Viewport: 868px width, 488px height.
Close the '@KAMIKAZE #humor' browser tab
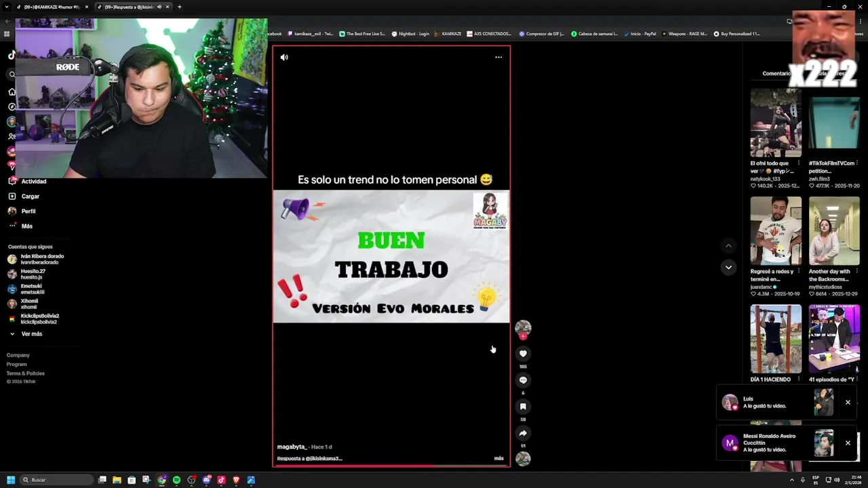tap(87, 7)
